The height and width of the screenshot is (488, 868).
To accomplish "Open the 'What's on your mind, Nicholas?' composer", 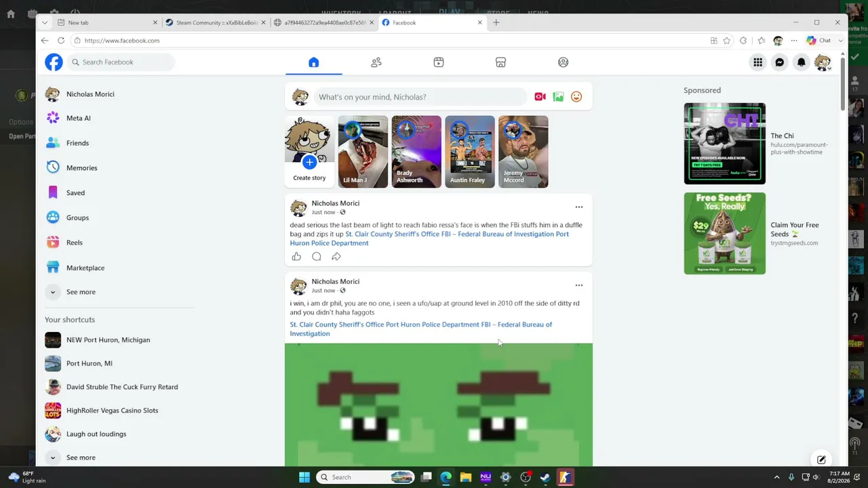I will 420,97.
